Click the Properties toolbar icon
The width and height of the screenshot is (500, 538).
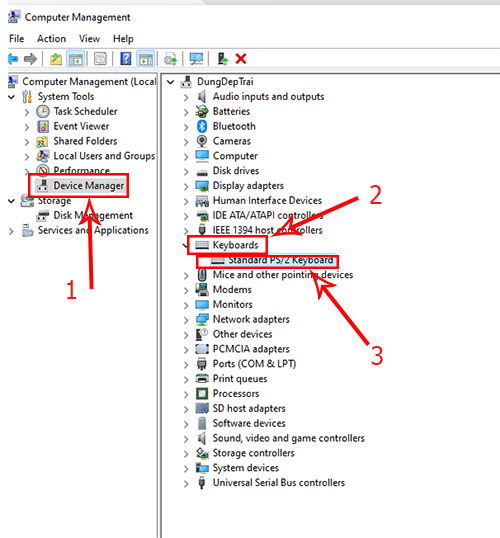(x=100, y=59)
